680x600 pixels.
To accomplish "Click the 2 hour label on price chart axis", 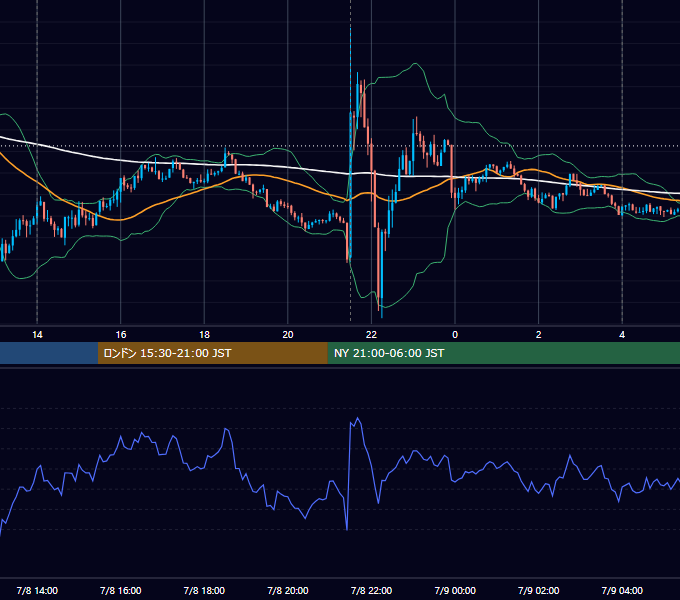I will point(538,335).
